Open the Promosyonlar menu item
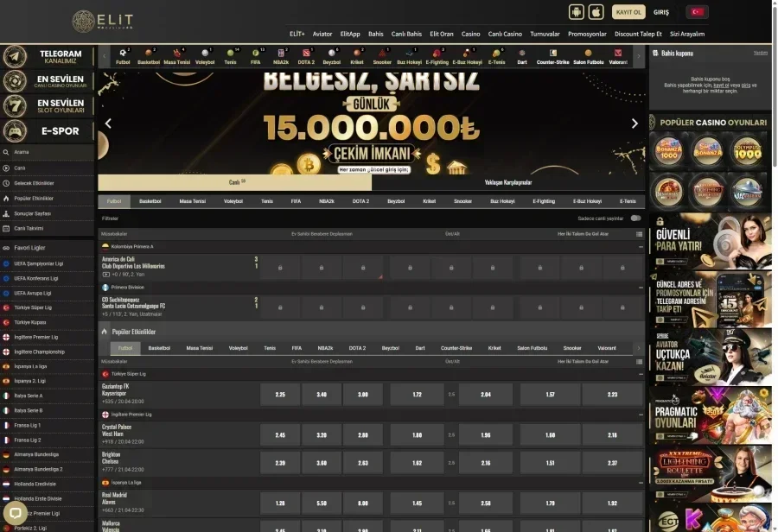This screenshot has width=778, height=532. tap(587, 35)
